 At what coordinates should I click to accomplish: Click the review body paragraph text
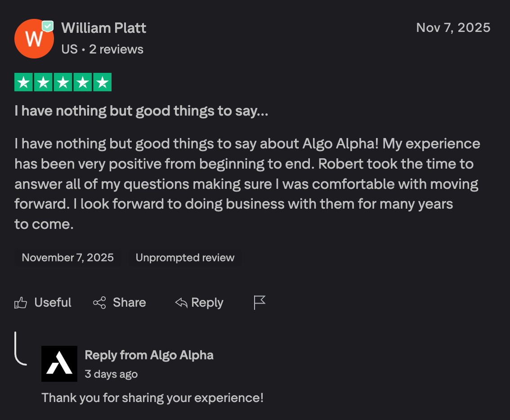point(246,183)
